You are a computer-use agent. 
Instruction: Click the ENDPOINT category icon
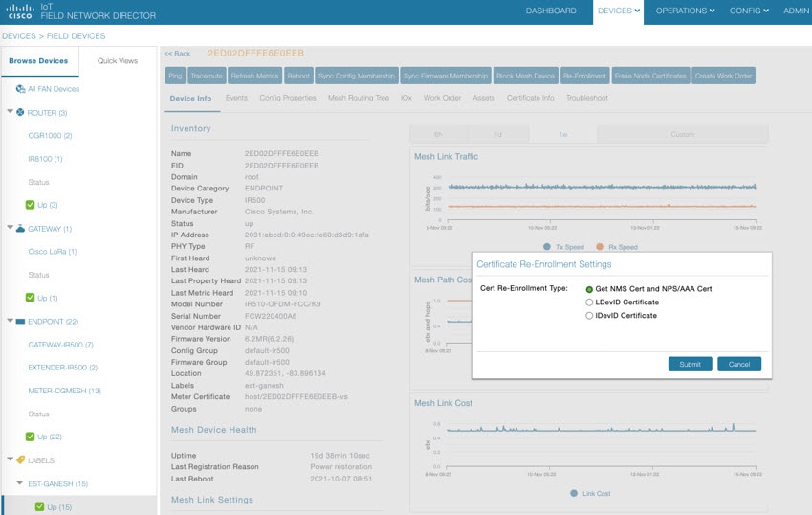[x=20, y=322]
